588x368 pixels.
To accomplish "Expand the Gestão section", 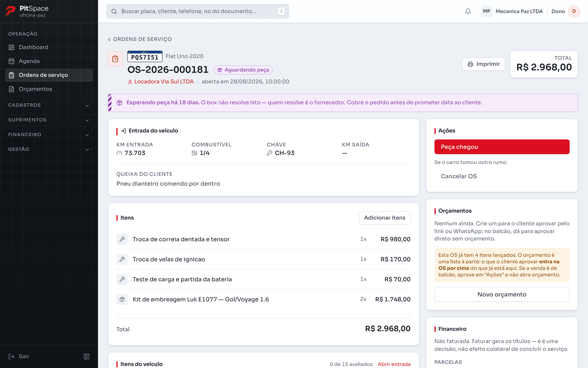I will (49, 149).
